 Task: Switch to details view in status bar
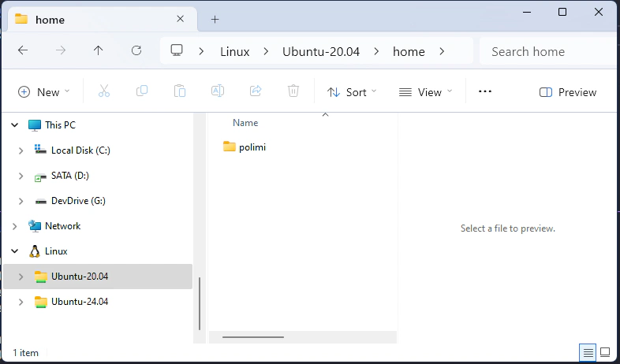(x=587, y=351)
